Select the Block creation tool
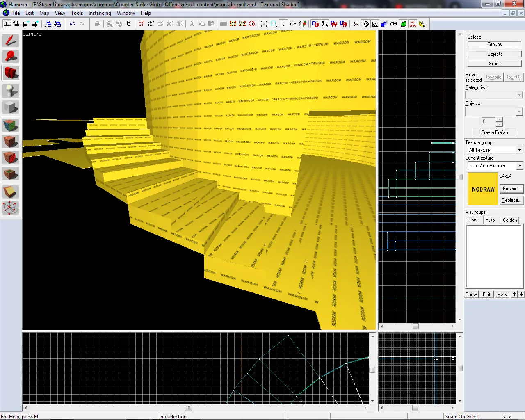 pos(11,107)
